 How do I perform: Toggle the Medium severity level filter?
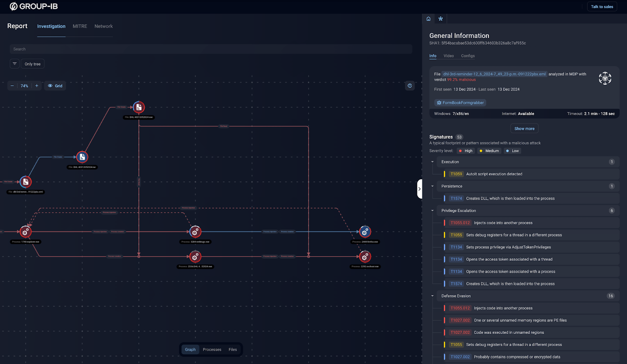coord(489,151)
